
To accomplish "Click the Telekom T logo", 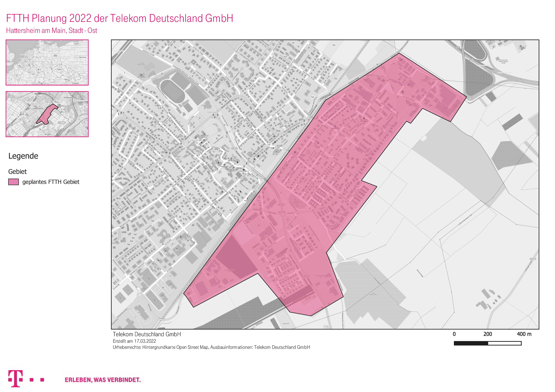I will 16,378.
